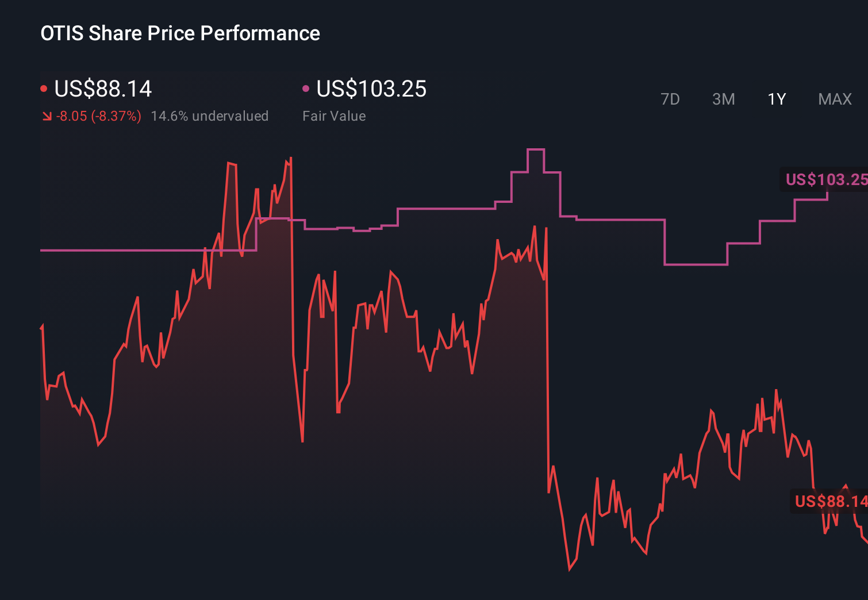Image resolution: width=868 pixels, height=600 pixels.
Task: Click the Fair Value text label
Action: tap(334, 116)
